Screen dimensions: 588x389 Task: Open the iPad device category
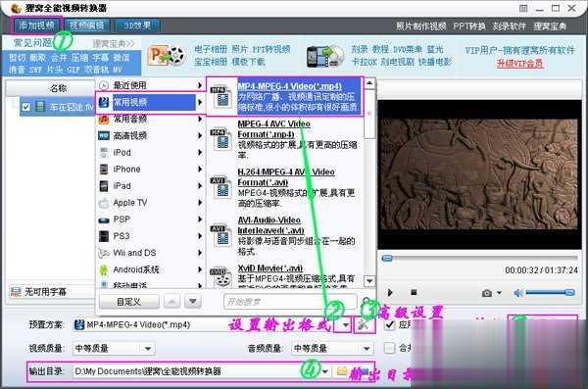pyautogui.click(x=150, y=186)
